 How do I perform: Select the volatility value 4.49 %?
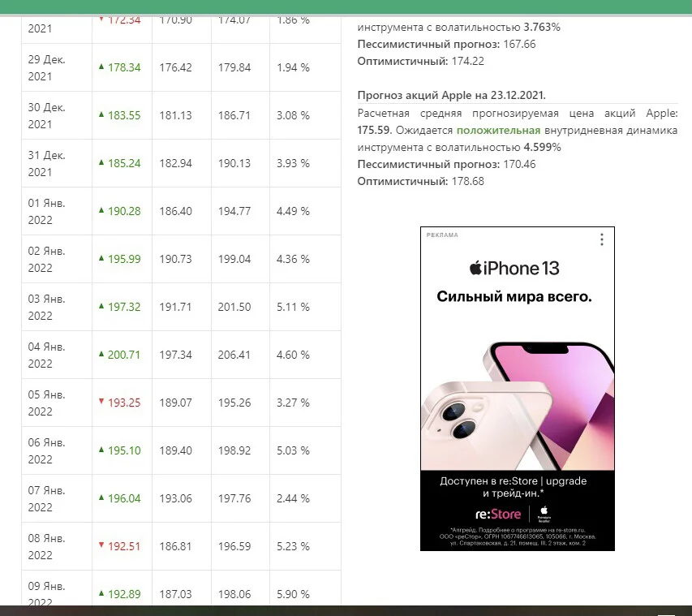point(293,211)
